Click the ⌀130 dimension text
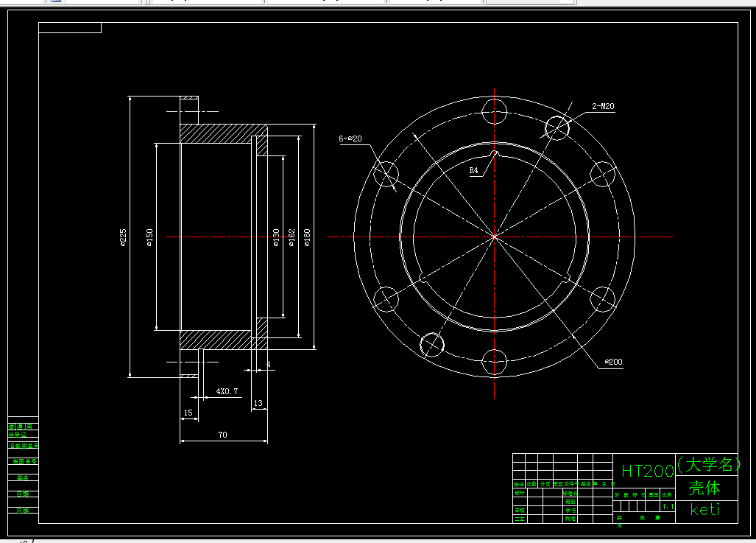The height and width of the screenshot is (543, 756). pos(276,237)
